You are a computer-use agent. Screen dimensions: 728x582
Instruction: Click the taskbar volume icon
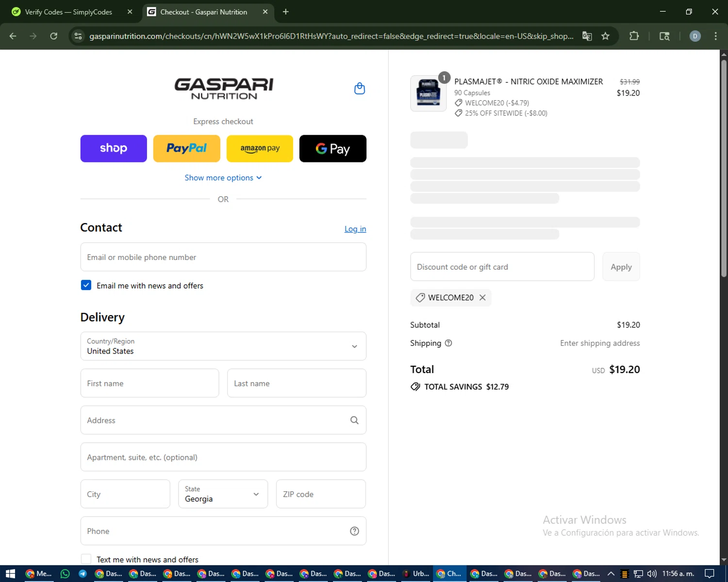pos(652,574)
